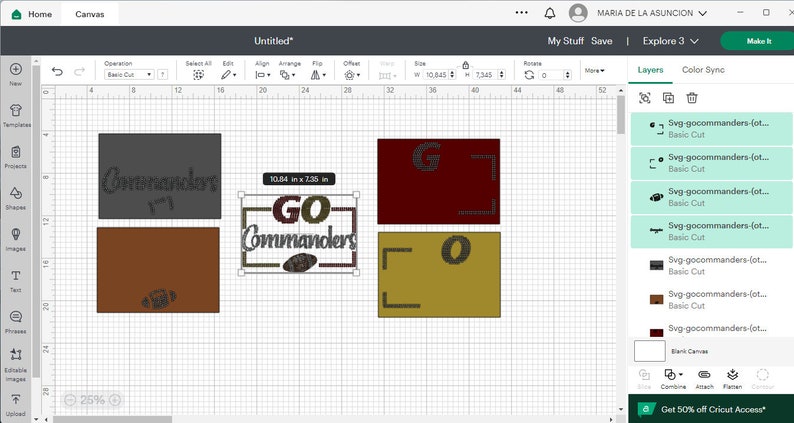Open the Images library
The height and width of the screenshot is (423, 794).
tap(16, 239)
